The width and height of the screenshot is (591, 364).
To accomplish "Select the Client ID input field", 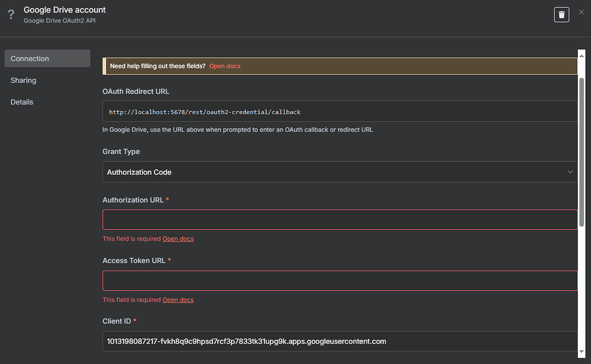I will (339, 342).
